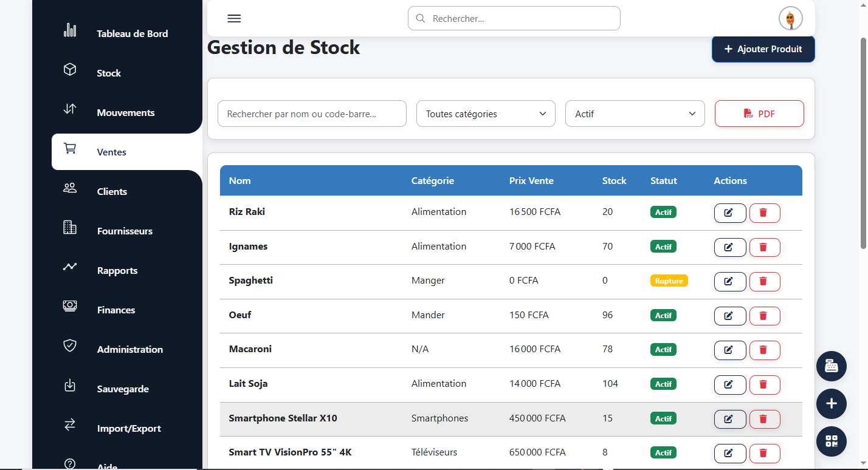Click the Smartphones category cell

tap(440, 418)
